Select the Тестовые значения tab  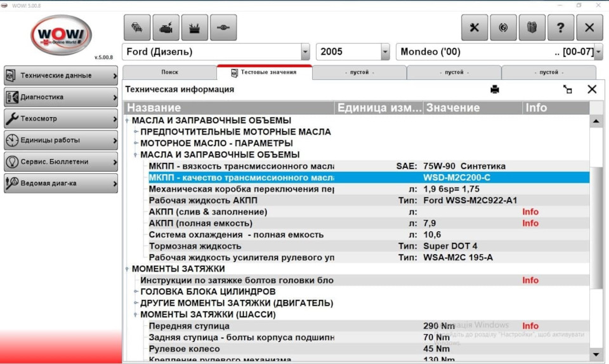click(265, 72)
